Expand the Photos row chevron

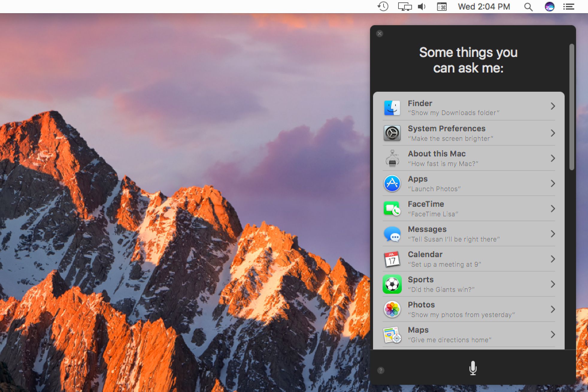(553, 309)
